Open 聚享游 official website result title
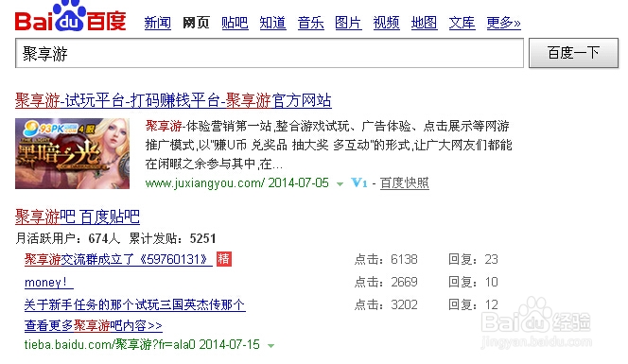628x364 pixels. click(173, 100)
